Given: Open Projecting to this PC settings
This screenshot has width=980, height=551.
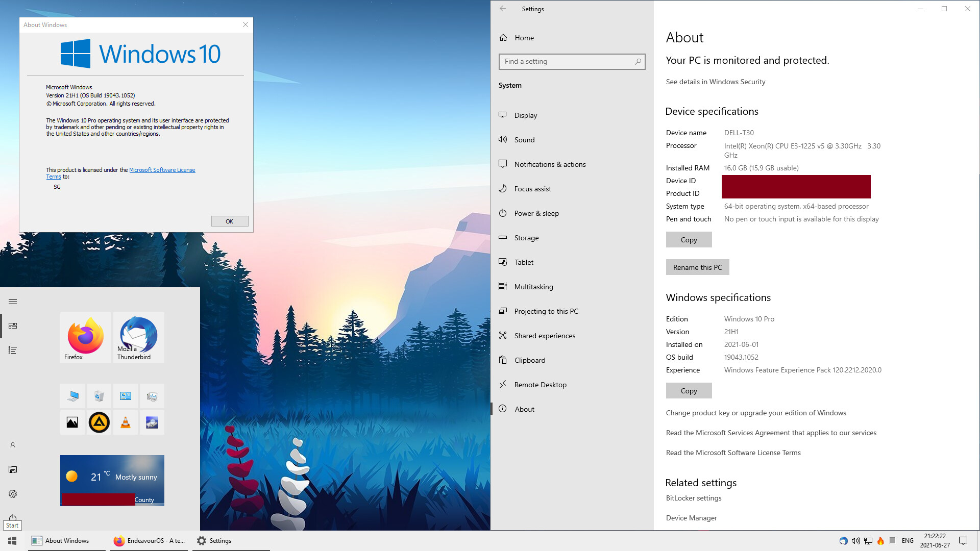Looking at the screenshot, I should [x=572, y=311].
